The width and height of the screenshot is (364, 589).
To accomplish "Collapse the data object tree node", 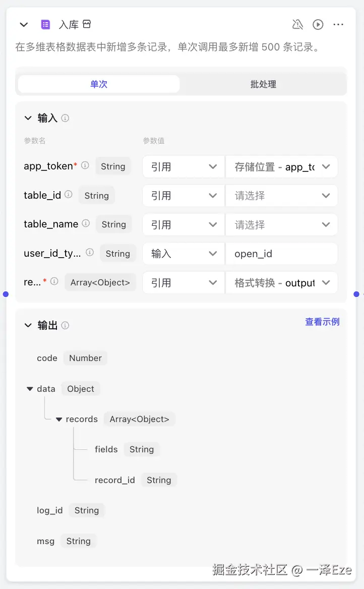I will [x=30, y=389].
